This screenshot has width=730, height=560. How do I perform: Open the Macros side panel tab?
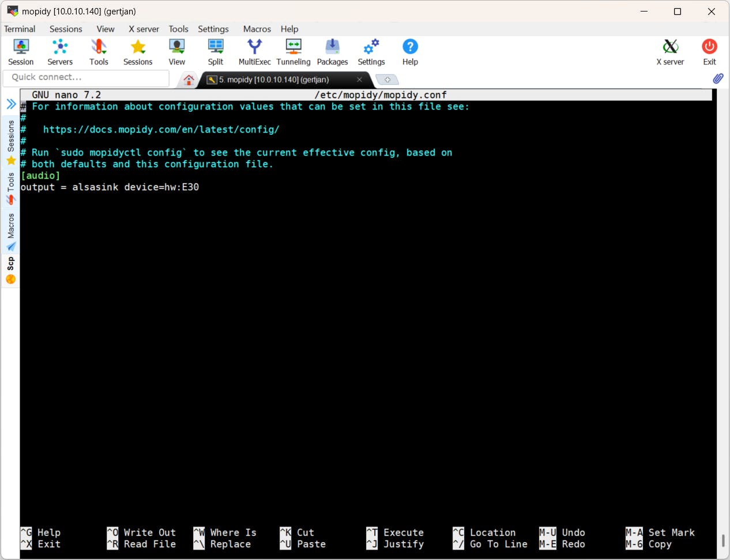click(10, 232)
